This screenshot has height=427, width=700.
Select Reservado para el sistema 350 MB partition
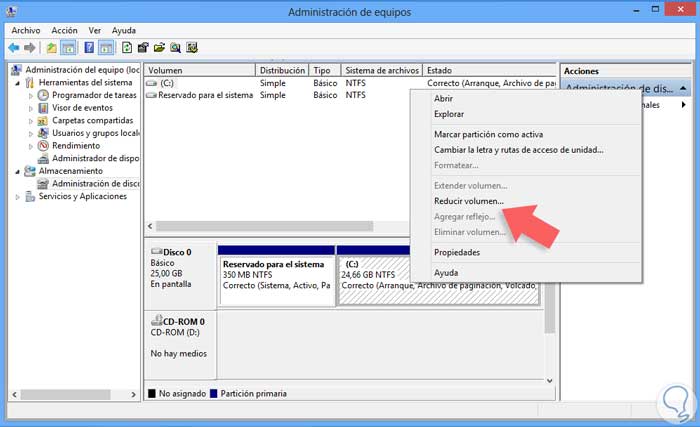point(276,280)
